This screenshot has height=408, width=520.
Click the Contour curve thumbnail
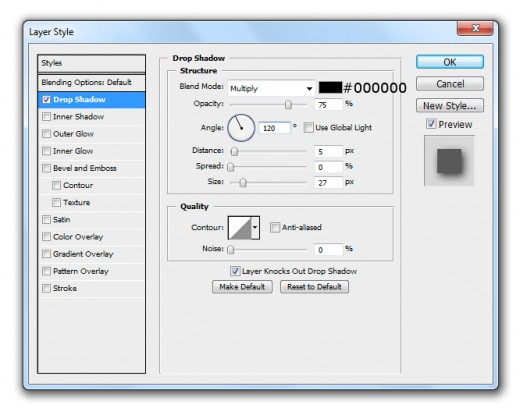tap(239, 228)
